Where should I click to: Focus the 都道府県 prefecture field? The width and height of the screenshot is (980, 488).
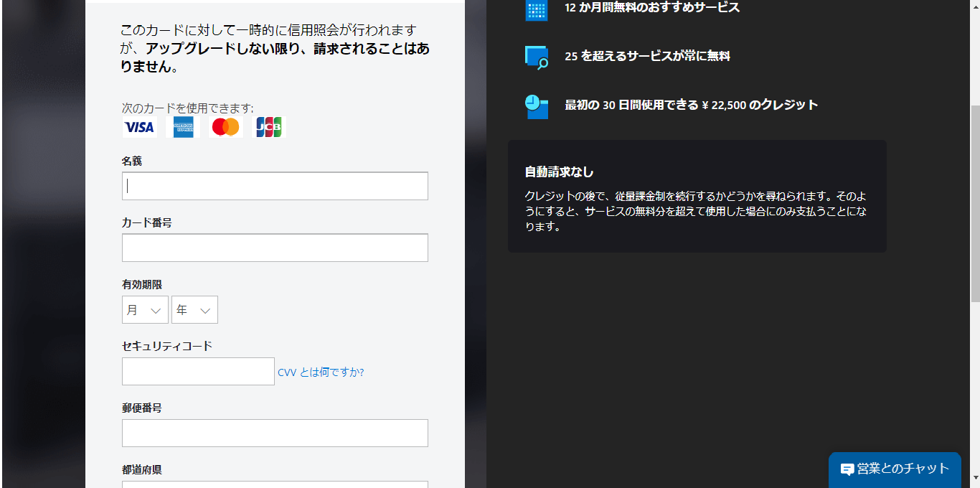coord(275,484)
